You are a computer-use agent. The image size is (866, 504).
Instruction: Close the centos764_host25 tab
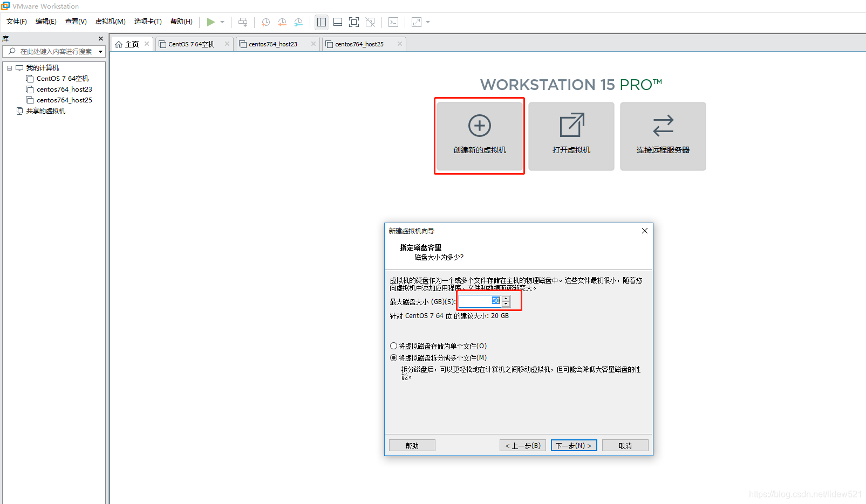click(400, 44)
